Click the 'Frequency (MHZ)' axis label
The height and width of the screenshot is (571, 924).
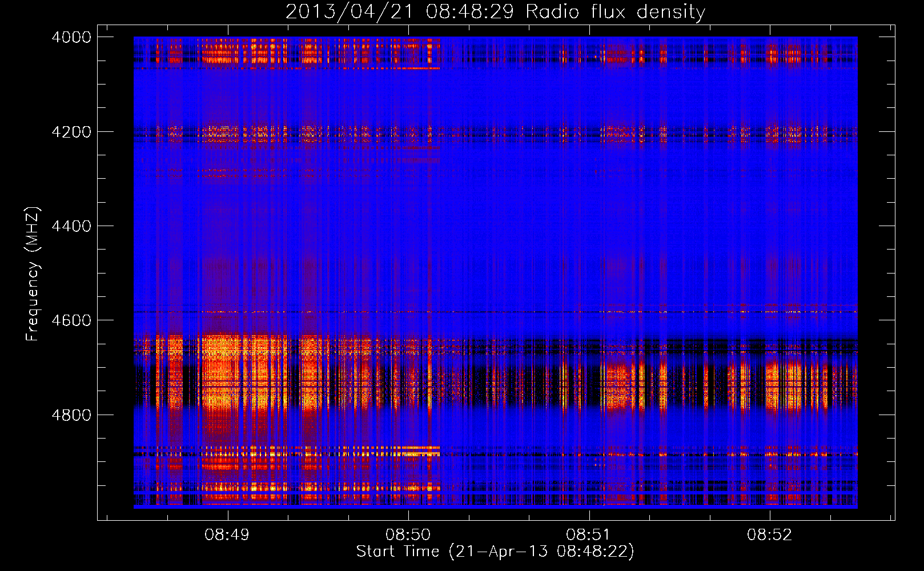point(33,274)
